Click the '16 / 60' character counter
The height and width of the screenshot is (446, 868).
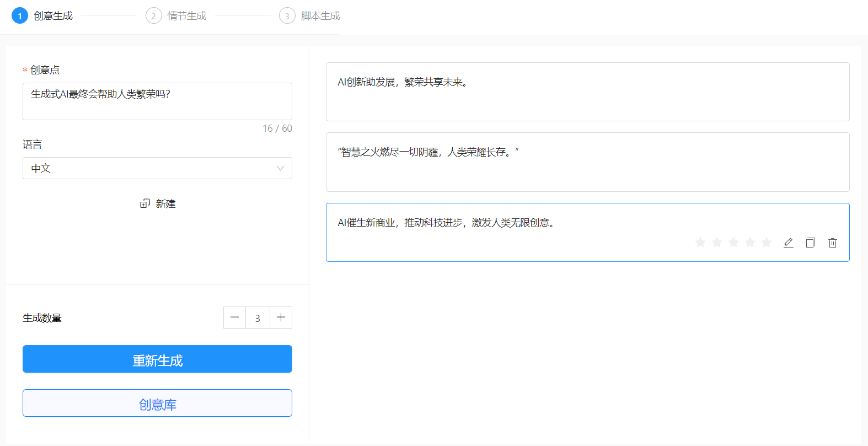(x=277, y=128)
